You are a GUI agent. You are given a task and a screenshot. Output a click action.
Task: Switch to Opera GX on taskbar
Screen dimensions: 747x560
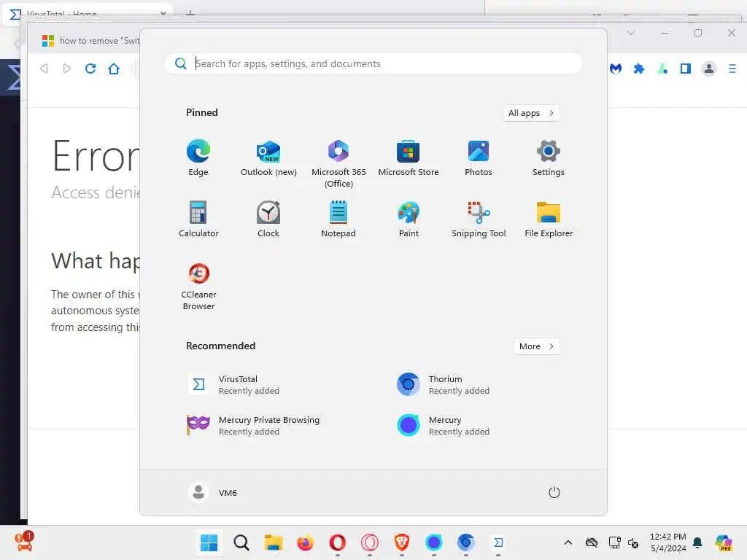[x=370, y=542]
